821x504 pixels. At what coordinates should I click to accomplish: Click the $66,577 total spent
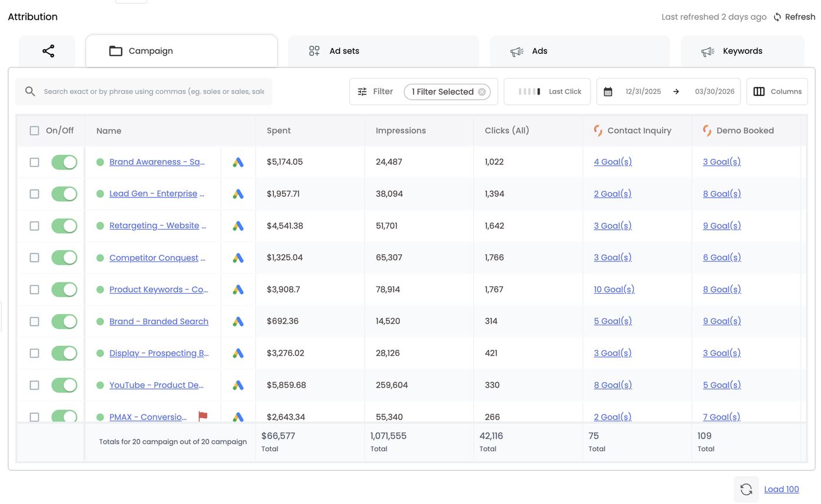(x=278, y=436)
